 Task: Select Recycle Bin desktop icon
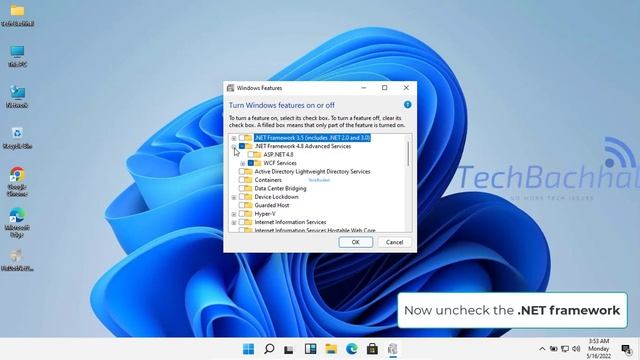pyautogui.click(x=17, y=138)
